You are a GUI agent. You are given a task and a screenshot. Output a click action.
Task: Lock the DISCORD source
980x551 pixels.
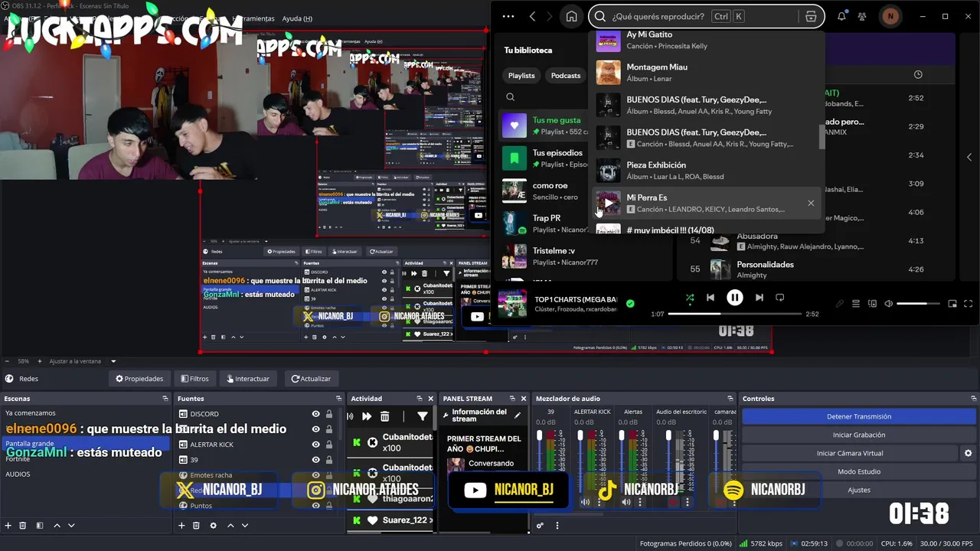pyautogui.click(x=329, y=414)
